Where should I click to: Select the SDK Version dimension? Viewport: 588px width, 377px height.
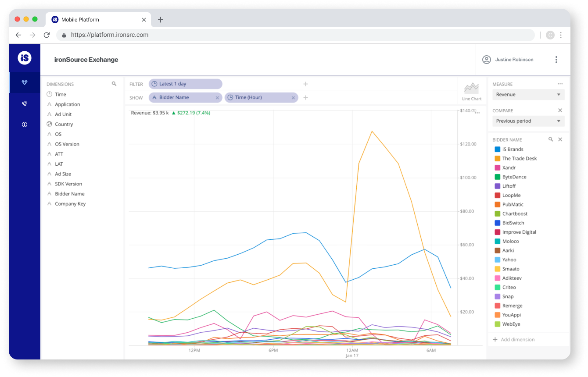(x=68, y=184)
